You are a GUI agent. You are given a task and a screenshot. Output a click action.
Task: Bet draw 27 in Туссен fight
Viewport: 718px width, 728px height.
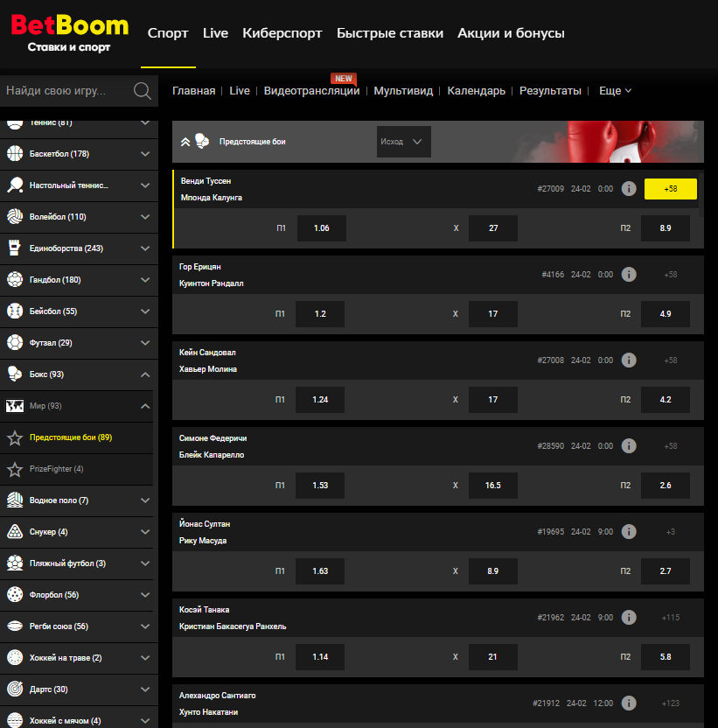493,228
